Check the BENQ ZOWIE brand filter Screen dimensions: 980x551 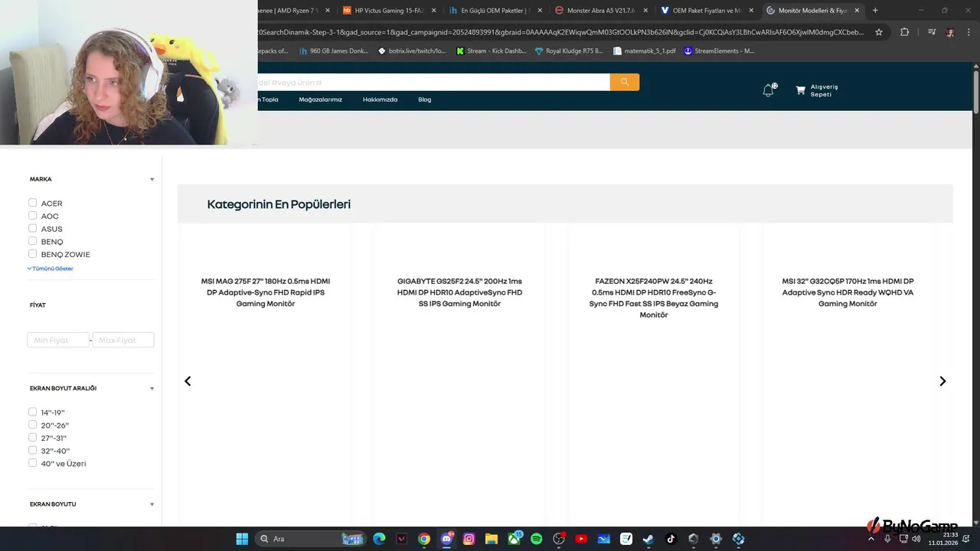[x=33, y=253]
